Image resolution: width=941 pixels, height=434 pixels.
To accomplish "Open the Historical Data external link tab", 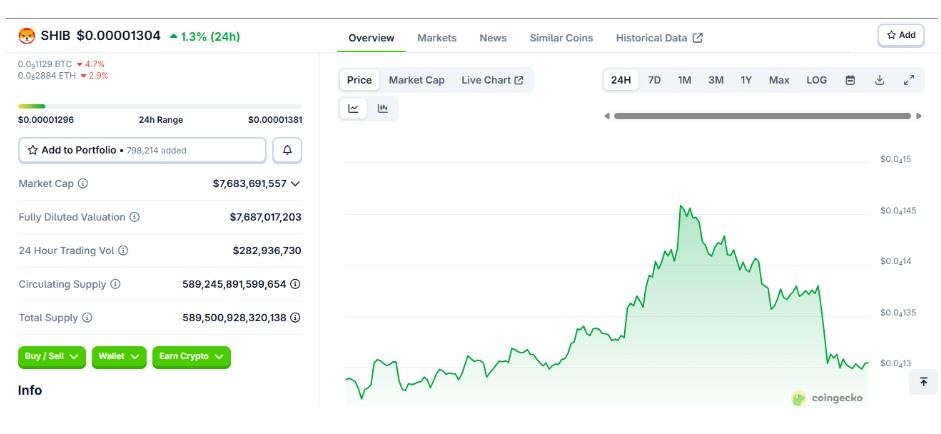I will click(x=659, y=38).
